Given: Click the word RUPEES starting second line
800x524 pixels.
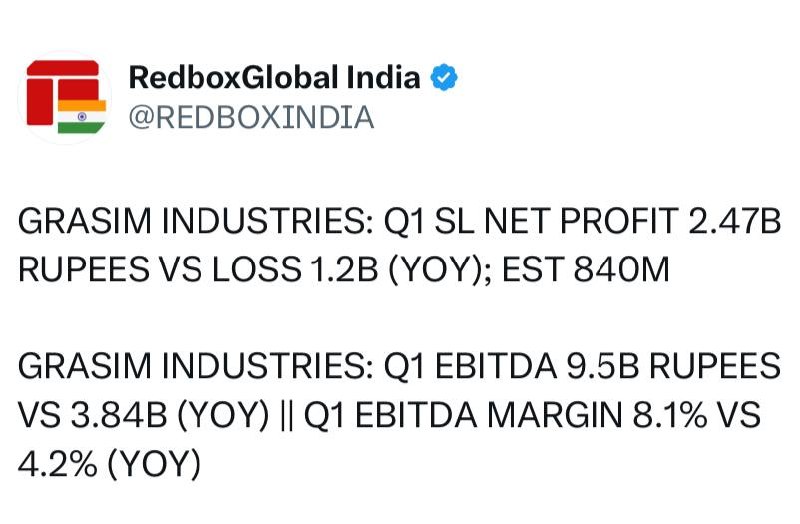Looking at the screenshot, I should pos(84,269).
